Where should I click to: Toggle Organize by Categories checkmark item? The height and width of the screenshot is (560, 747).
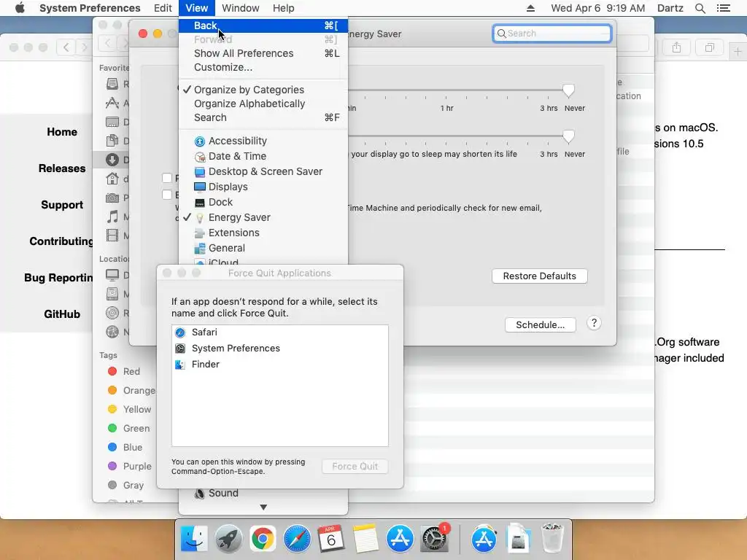(x=263, y=90)
